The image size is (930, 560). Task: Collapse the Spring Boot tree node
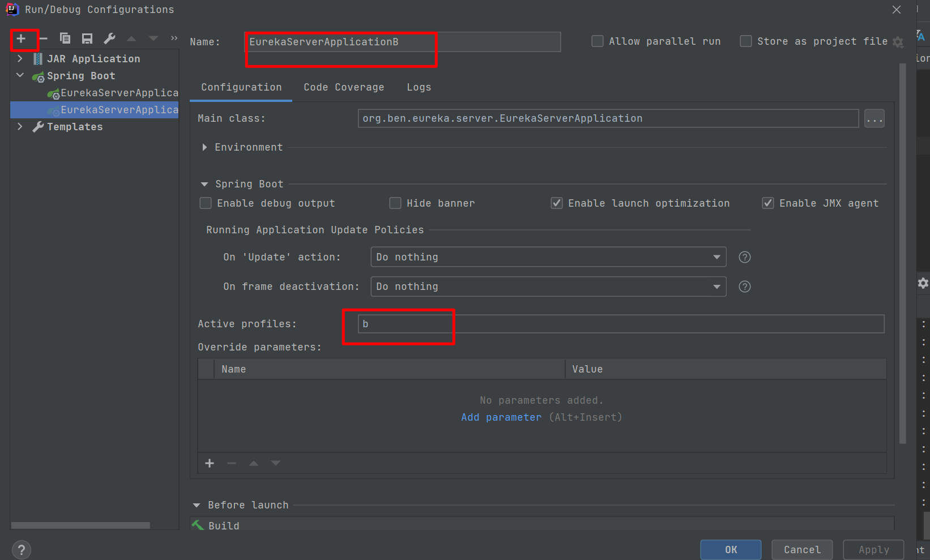click(20, 75)
